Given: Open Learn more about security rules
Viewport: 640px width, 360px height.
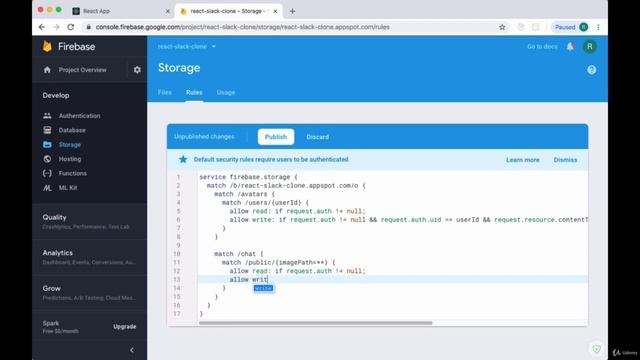Looking at the screenshot, I should coord(523,160).
